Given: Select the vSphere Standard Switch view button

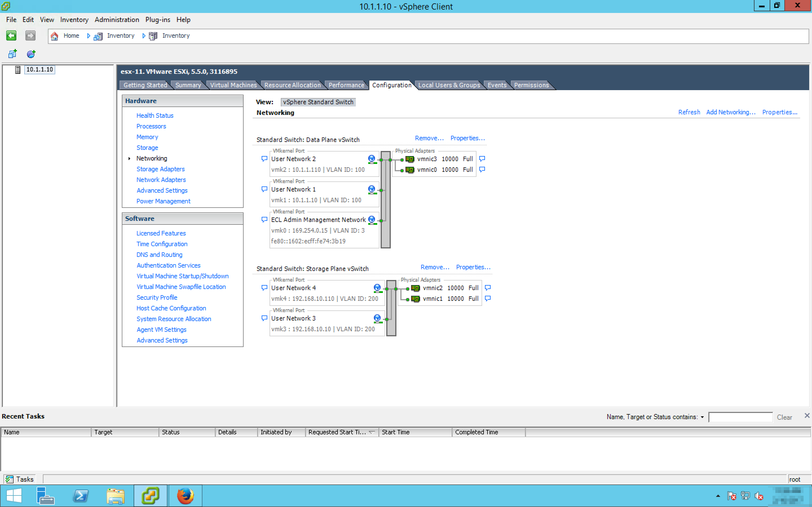Looking at the screenshot, I should (318, 102).
